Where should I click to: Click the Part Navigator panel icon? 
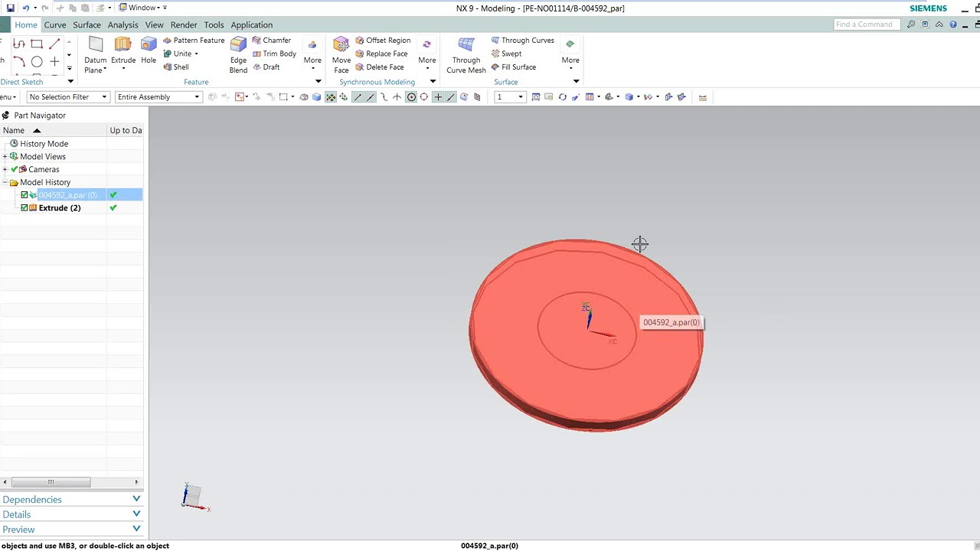pos(5,116)
